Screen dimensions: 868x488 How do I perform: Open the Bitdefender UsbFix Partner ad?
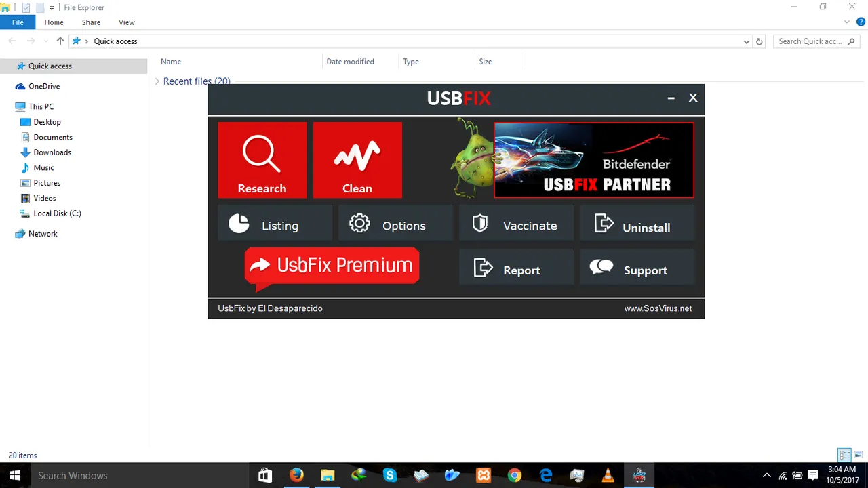pos(594,160)
